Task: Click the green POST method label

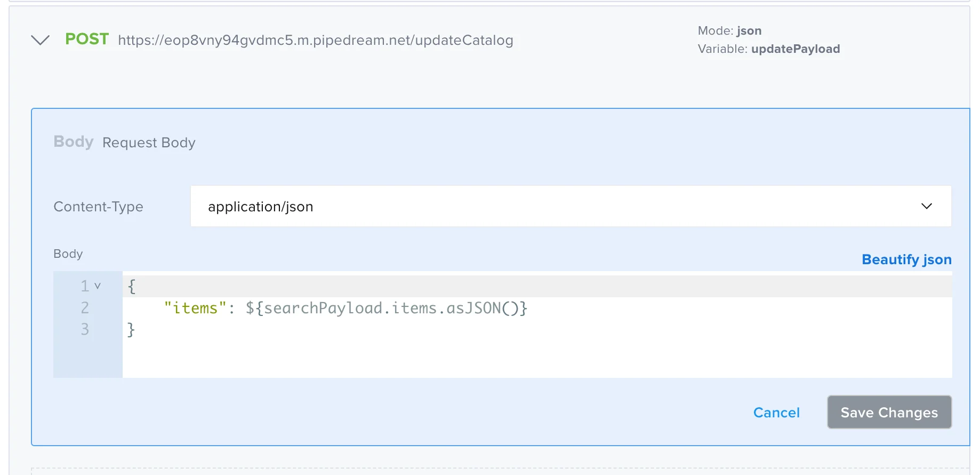Action: [x=87, y=39]
